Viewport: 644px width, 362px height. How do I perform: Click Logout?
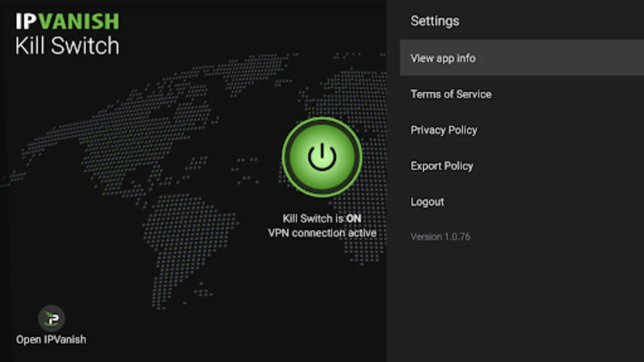click(427, 202)
